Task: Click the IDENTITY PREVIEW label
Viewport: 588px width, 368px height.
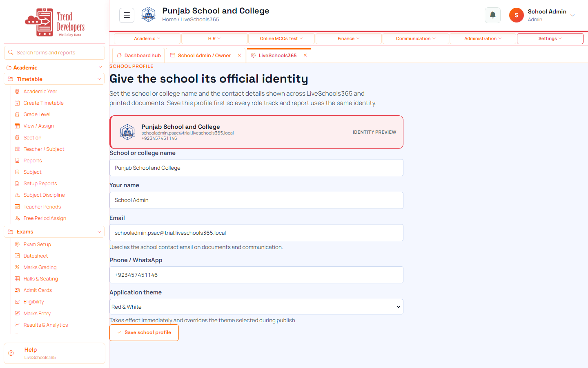Action: pos(374,132)
